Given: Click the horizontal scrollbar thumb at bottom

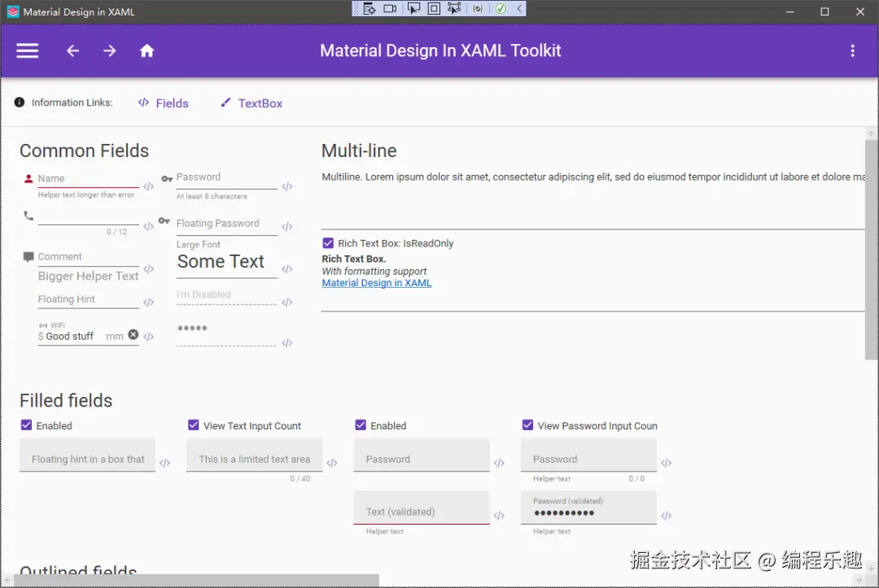Looking at the screenshot, I should click(196, 581).
